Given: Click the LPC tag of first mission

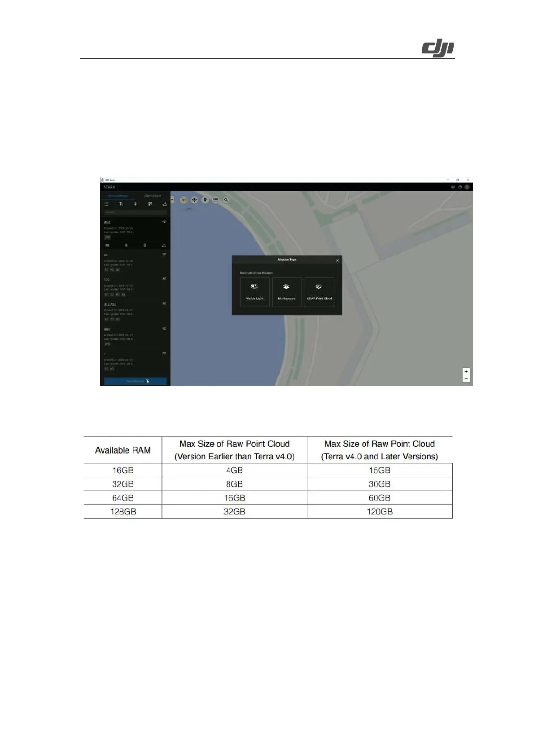Looking at the screenshot, I should (x=107, y=237).
